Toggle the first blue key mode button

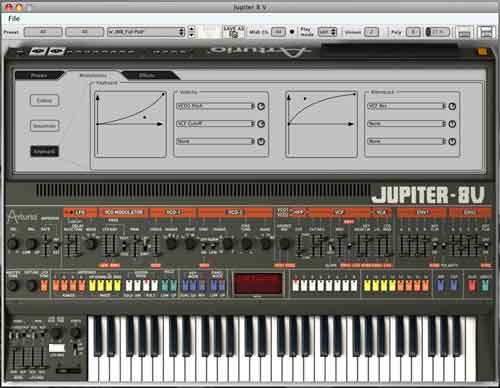click(x=185, y=285)
